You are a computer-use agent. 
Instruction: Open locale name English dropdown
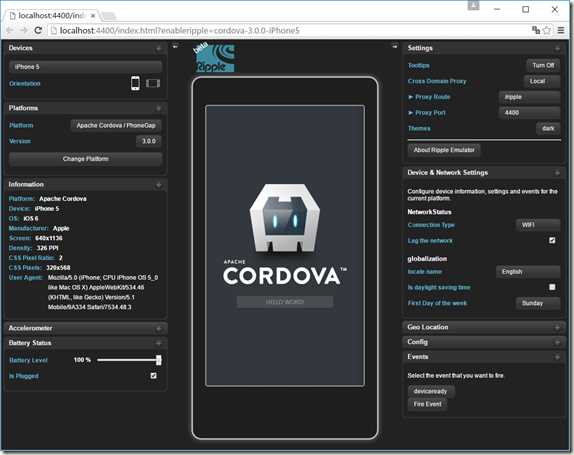tap(528, 272)
